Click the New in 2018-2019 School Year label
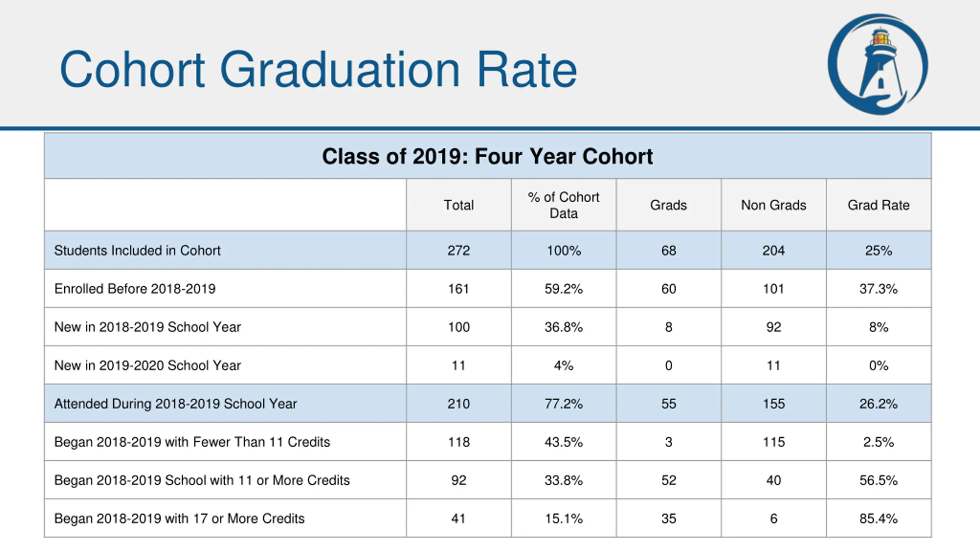This screenshot has width=980, height=551. point(147,327)
